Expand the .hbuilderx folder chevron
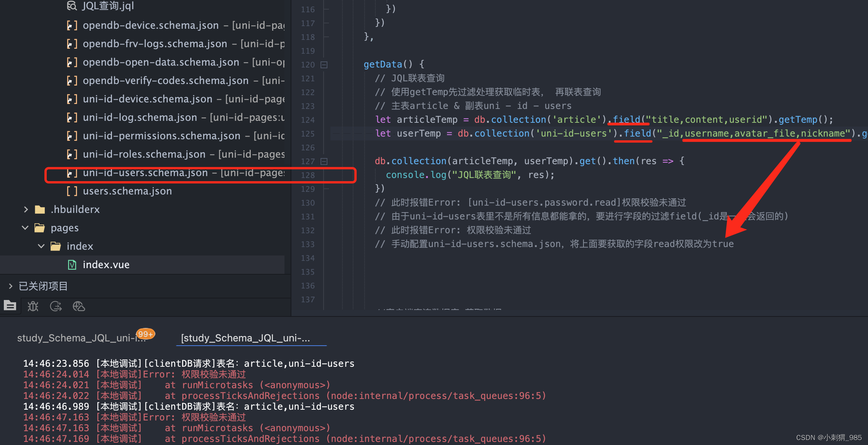The width and height of the screenshot is (868, 445). (x=26, y=209)
